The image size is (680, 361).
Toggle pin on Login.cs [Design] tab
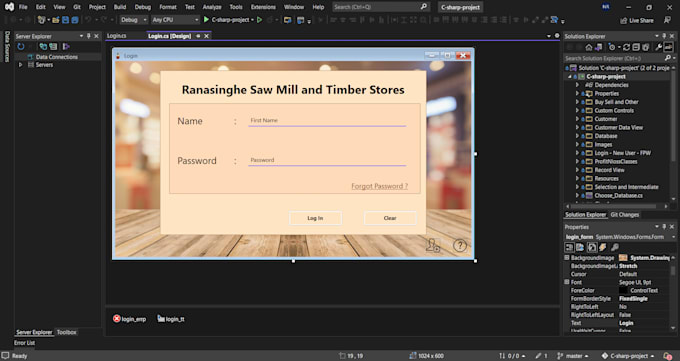pyautogui.click(x=198, y=36)
